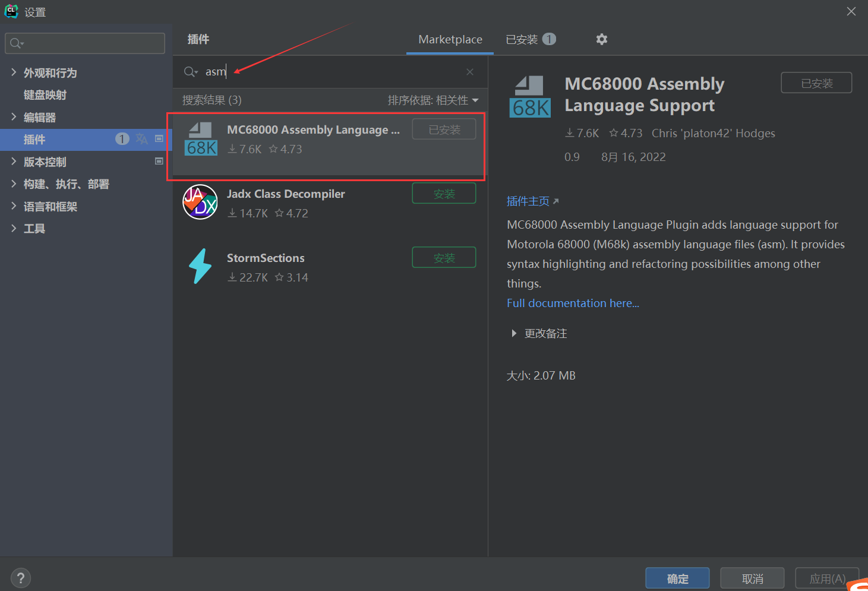The width and height of the screenshot is (868, 591).
Task: Expand the 构建、执行、部署 section
Action: click(14, 184)
